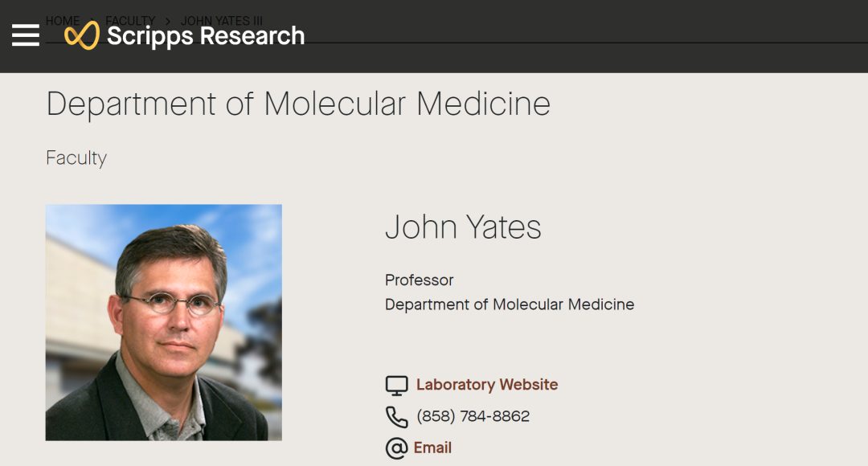Open the Laboratory Website link
Image resolution: width=868 pixels, height=466 pixels.
tap(486, 385)
